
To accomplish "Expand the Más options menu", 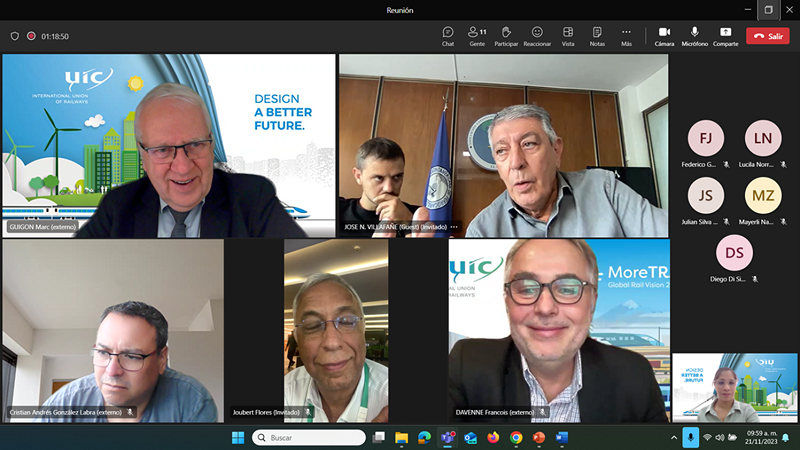I will pyautogui.click(x=626, y=36).
